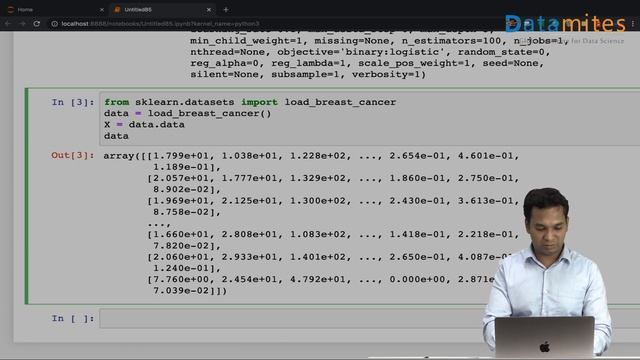Click objective='binary:logistic' in the output
640x360 pixels.
(360, 52)
